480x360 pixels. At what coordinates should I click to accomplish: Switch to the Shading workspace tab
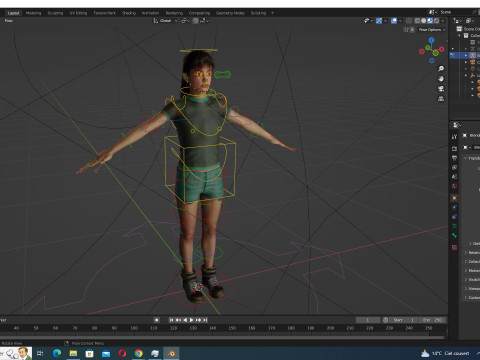click(129, 13)
